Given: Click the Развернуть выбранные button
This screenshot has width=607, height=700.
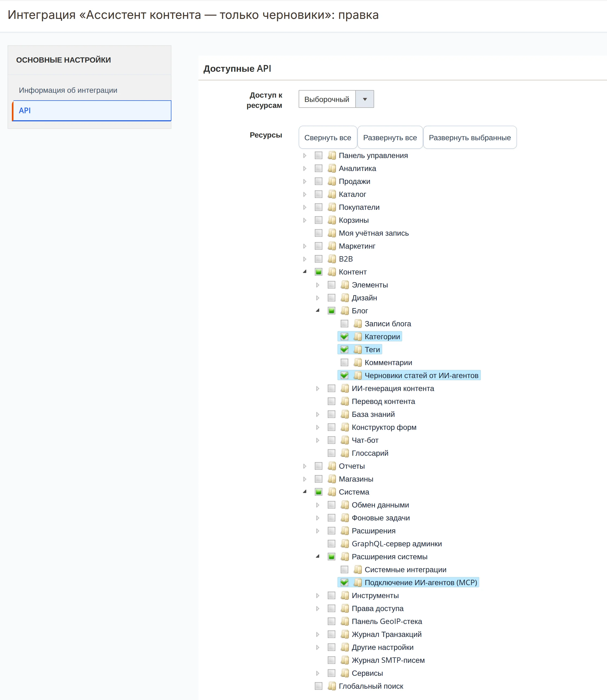Looking at the screenshot, I should tap(470, 138).
